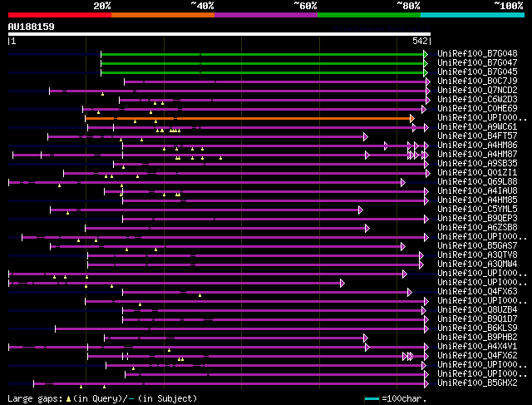Select the white AU188159 query sequence bar
The image size is (532, 405).
tap(219, 34)
